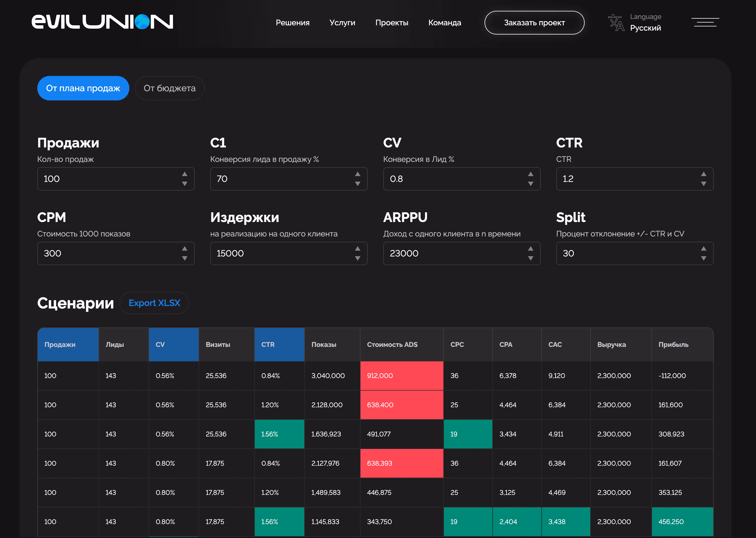This screenshot has width=756, height=538.
Task: Decrease Издержки value with down arrow
Action: (358, 258)
